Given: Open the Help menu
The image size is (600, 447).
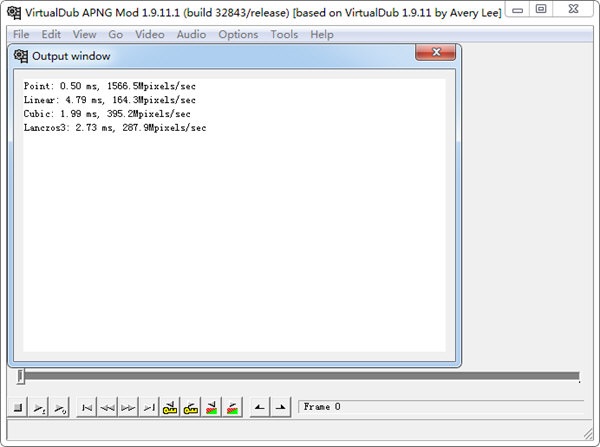Looking at the screenshot, I should [x=322, y=34].
